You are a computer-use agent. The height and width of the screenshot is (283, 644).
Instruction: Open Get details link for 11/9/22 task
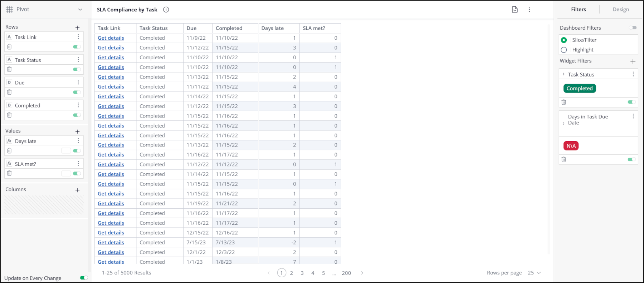tap(111, 38)
